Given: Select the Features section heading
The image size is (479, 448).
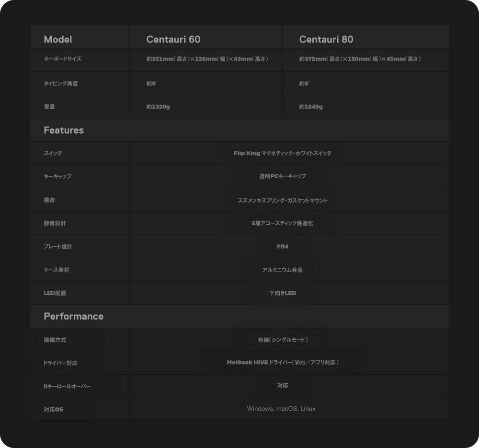Looking at the screenshot, I should 64,130.
